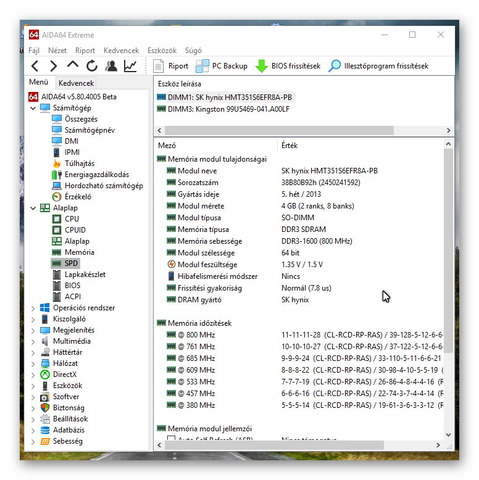Select the Beállítások tree item
479x480 pixels.
tap(64, 419)
